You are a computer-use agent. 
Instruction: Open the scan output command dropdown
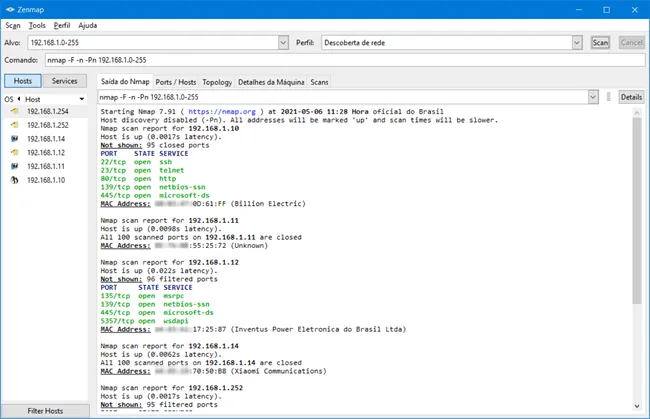coord(593,97)
